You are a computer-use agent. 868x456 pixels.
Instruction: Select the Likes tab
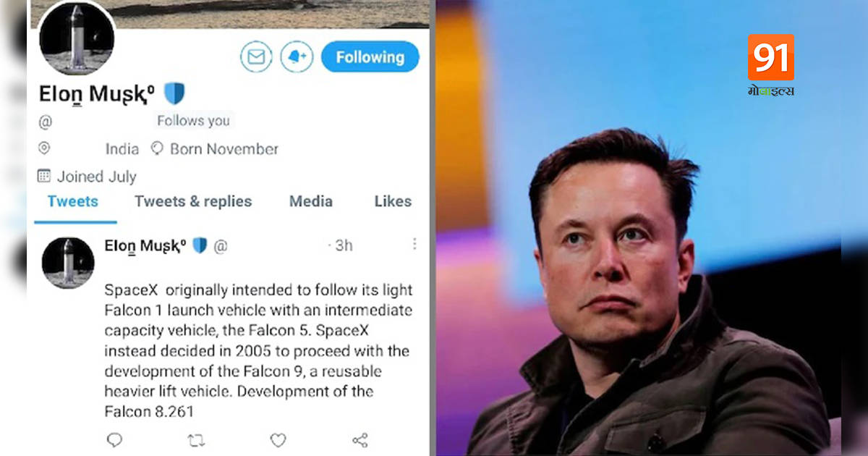click(x=391, y=201)
